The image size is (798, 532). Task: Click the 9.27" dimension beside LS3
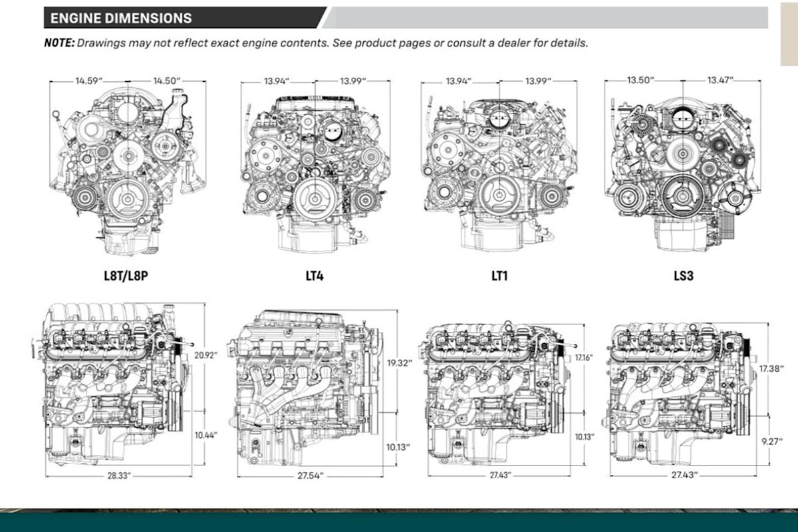click(773, 440)
